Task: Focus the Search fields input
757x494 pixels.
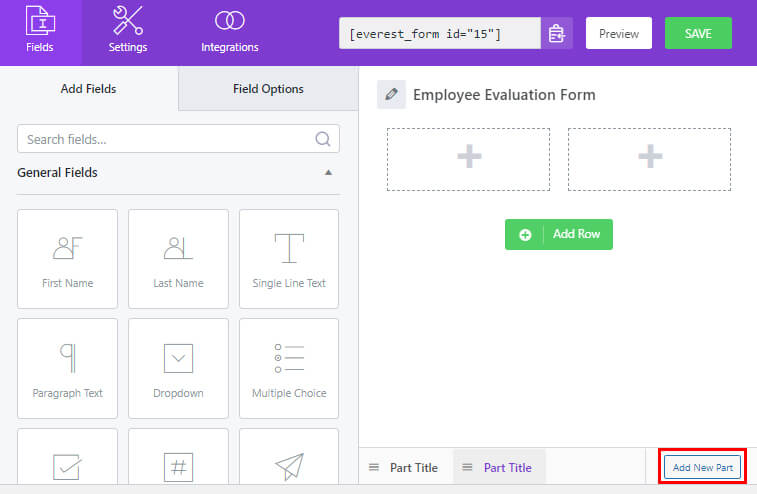Action: tap(178, 139)
